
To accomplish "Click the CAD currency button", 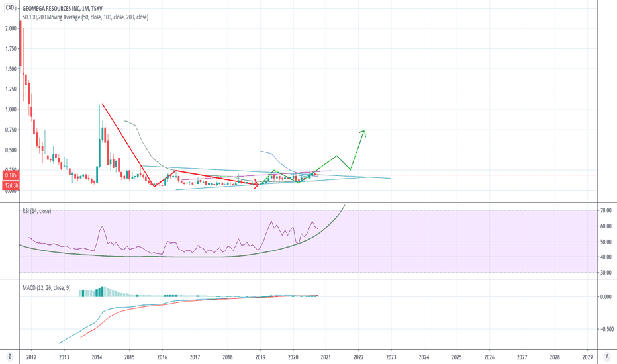I will click(x=10, y=7).
